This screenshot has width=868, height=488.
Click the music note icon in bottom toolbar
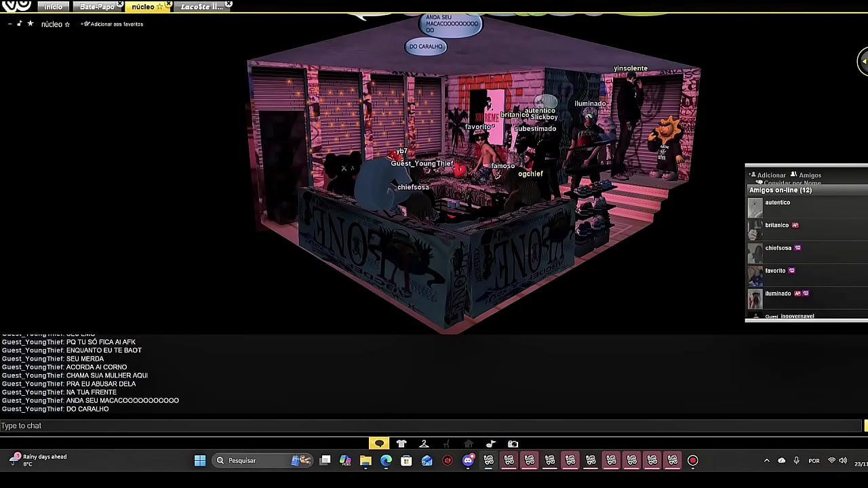(x=491, y=444)
